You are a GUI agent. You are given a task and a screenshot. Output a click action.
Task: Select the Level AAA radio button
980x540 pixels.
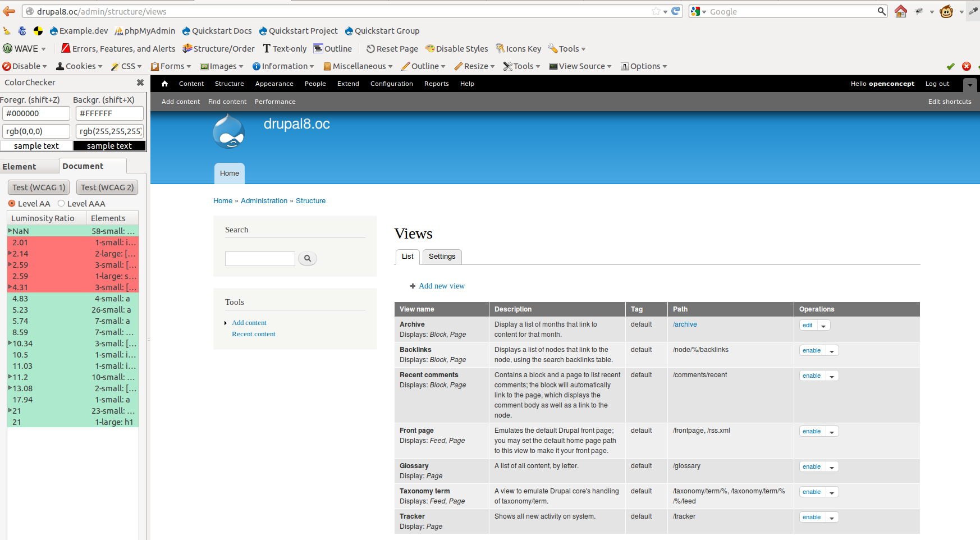[61, 203]
